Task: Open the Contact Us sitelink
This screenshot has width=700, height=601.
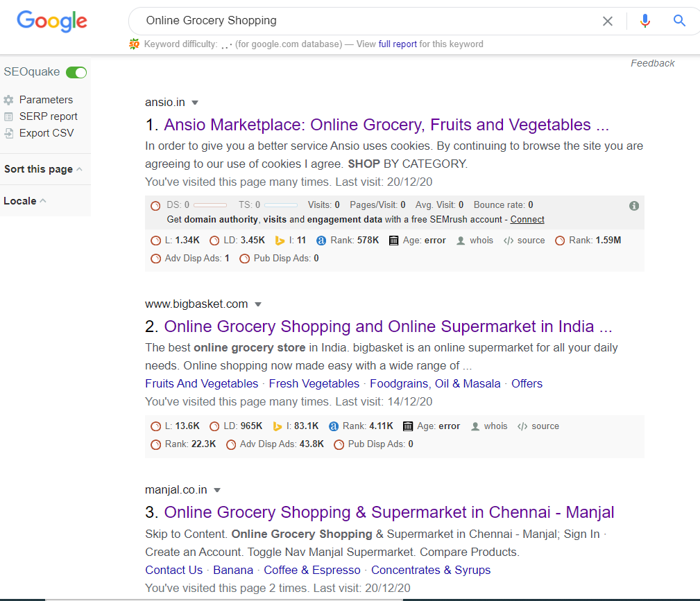Action: 173,570
